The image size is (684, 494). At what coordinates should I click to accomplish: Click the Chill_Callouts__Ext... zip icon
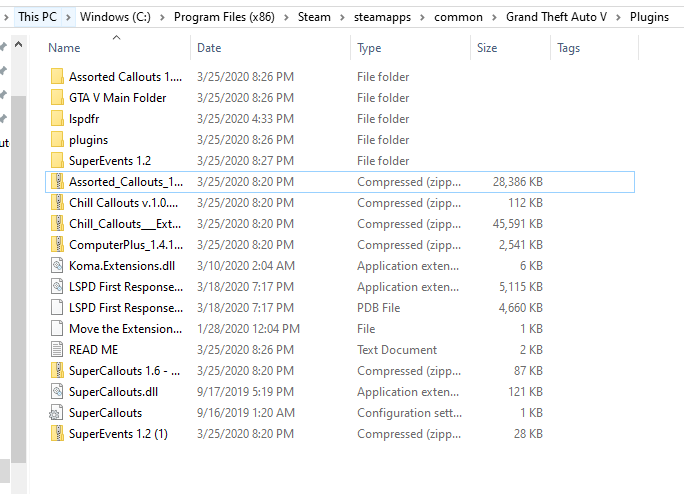point(57,223)
